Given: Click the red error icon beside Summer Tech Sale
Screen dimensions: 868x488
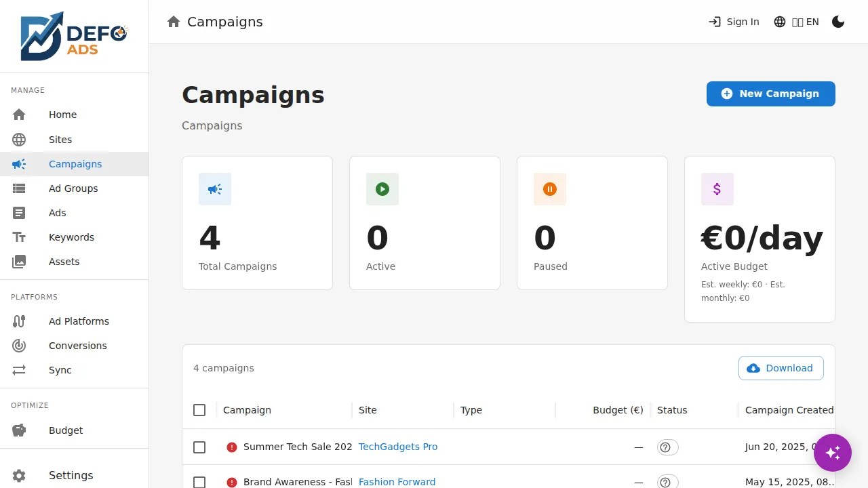Looking at the screenshot, I should pyautogui.click(x=232, y=447).
